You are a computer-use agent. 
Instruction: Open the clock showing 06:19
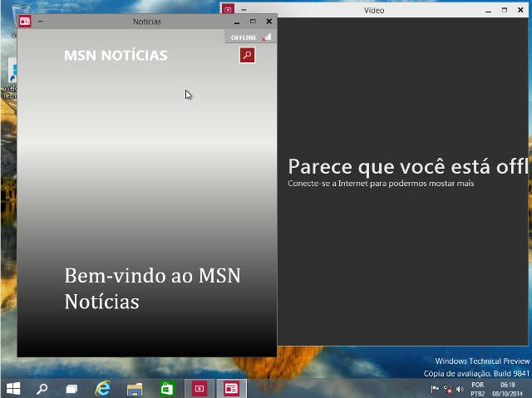508,389
